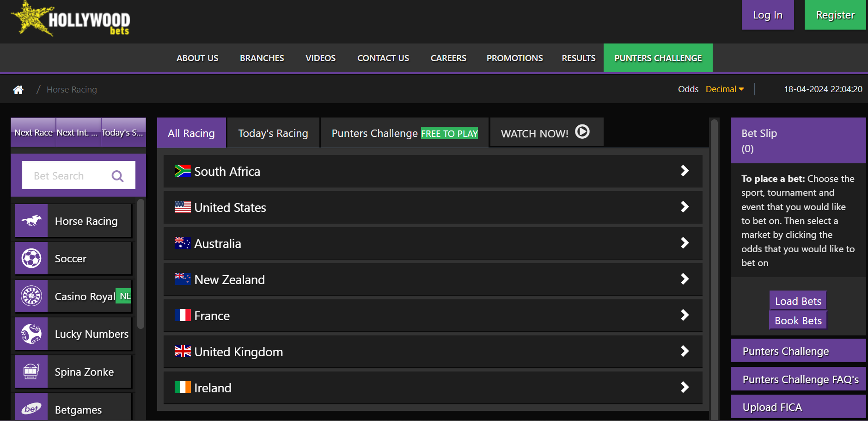Open CAREERS in the navigation bar
The height and width of the screenshot is (421, 868).
(x=448, y=58)
